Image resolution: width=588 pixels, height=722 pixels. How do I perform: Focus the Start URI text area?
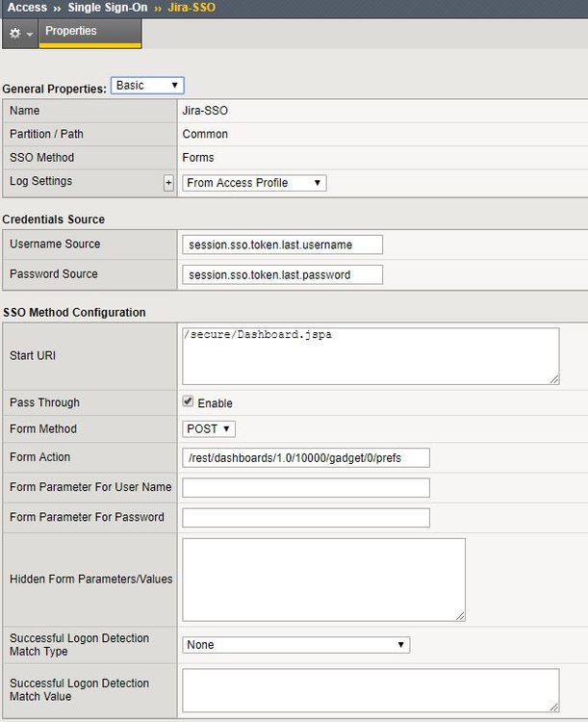tap(370, 355)
